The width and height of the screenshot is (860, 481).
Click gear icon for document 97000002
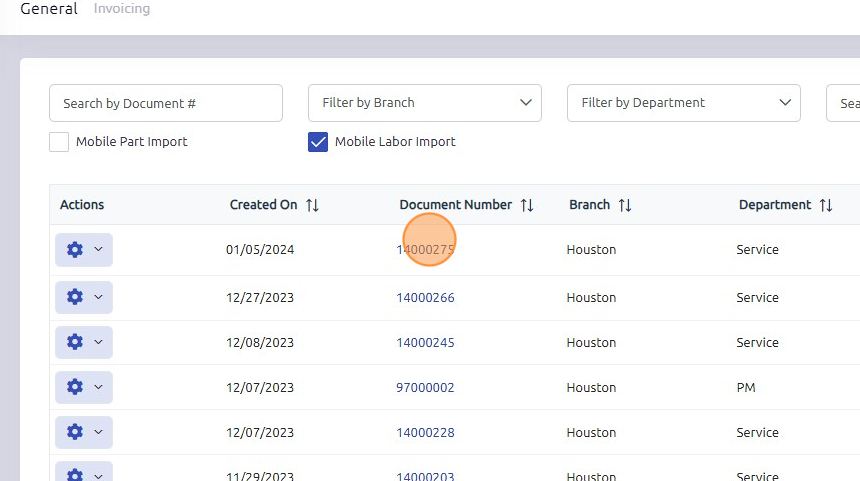75,387
